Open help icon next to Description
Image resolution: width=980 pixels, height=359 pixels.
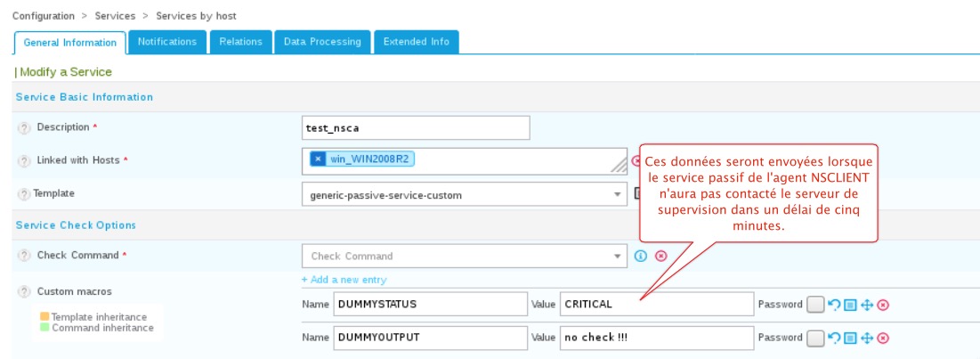24,127
